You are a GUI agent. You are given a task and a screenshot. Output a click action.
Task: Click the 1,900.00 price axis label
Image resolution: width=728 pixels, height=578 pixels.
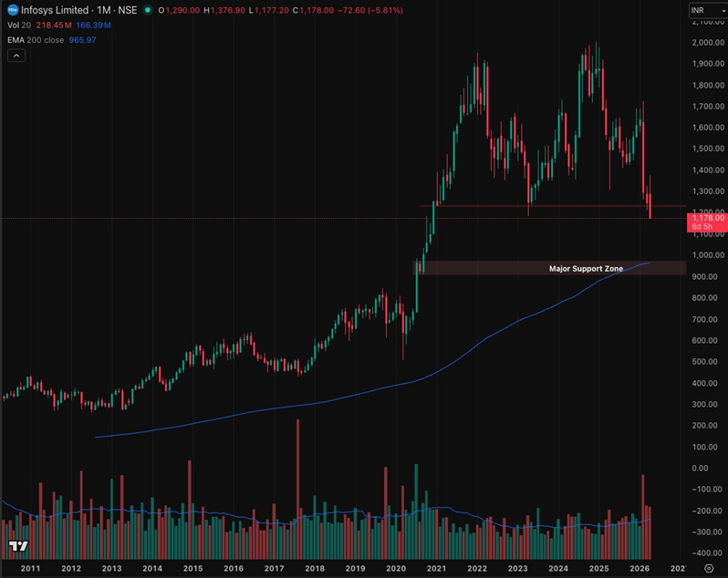708,64
